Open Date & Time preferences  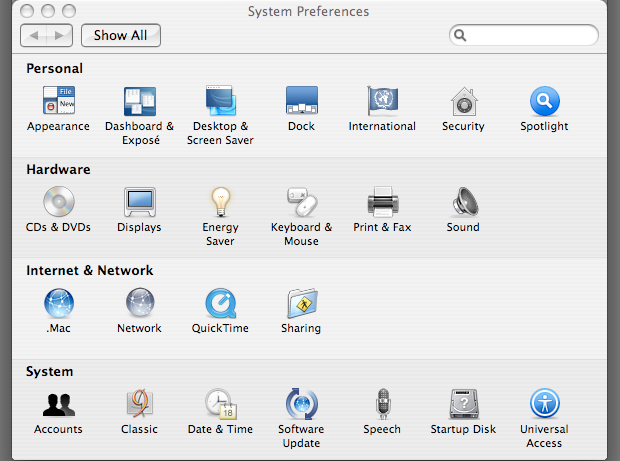pyautogui.click(x=221, y=404)
